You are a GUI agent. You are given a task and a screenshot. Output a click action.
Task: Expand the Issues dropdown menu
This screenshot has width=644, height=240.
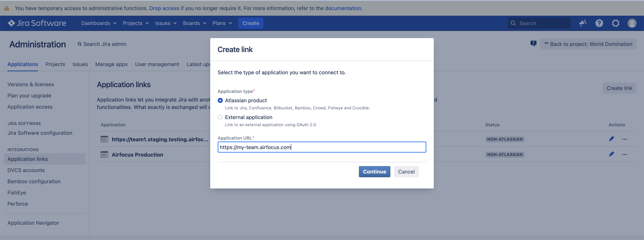166,23
